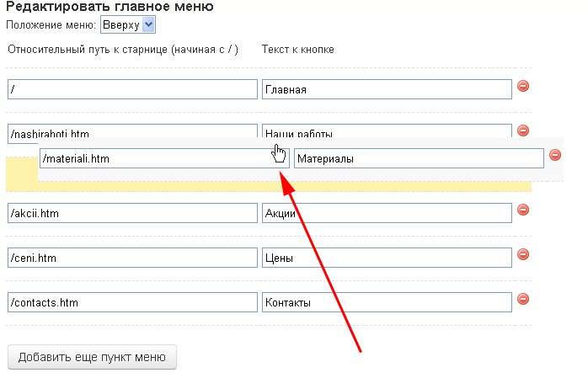Focus the Контакты button text field
This screenshot has height=378, width=588.
387,302
